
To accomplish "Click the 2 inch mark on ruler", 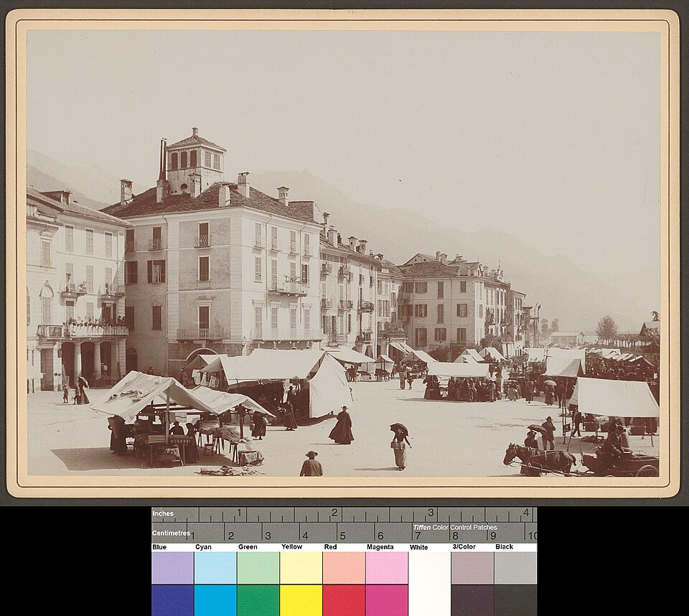I will coord(334,513).
